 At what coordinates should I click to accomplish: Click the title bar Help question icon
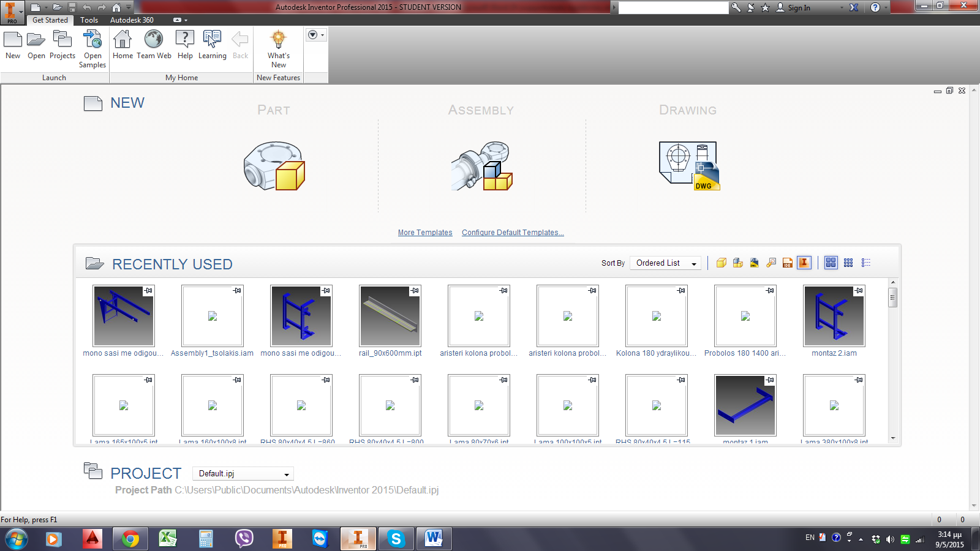875,7
